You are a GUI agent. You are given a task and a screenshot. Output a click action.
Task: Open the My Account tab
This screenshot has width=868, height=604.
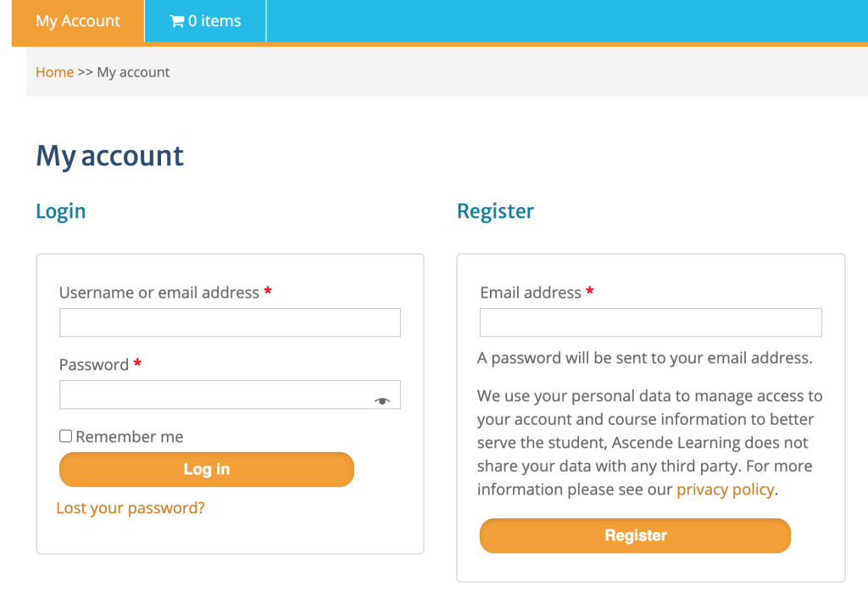(78, 21)
